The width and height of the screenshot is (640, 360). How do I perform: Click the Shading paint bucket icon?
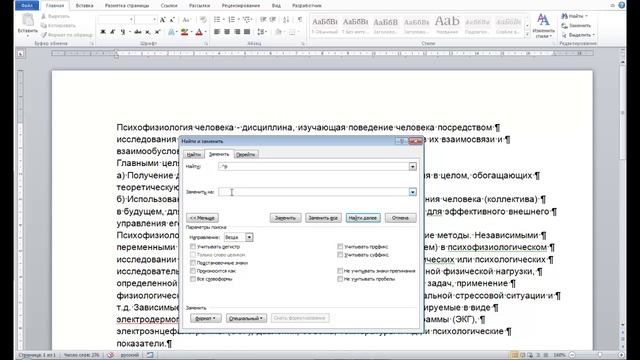point(279,32)
